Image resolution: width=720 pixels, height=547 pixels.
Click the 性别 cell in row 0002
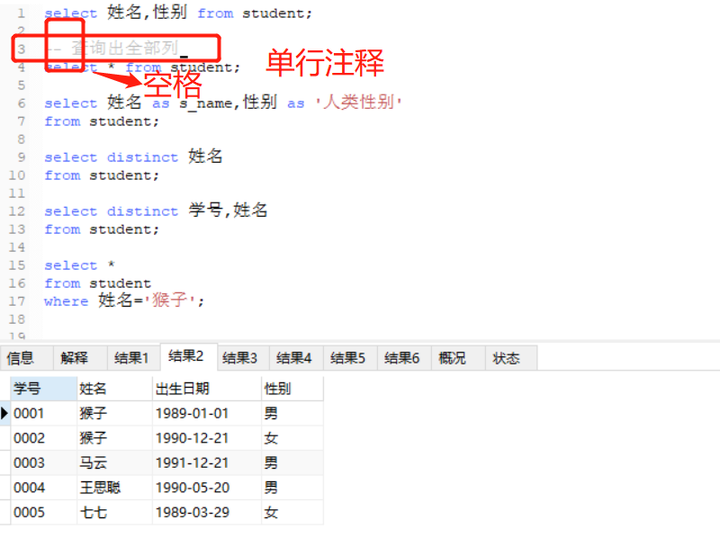[x=292, y=438]
